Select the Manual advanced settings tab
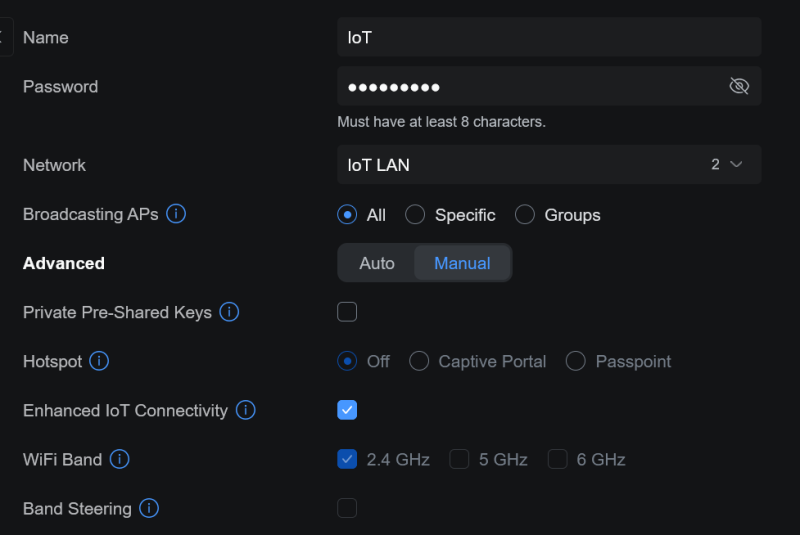This screenshot has height=535, width=800. (462, 263)
